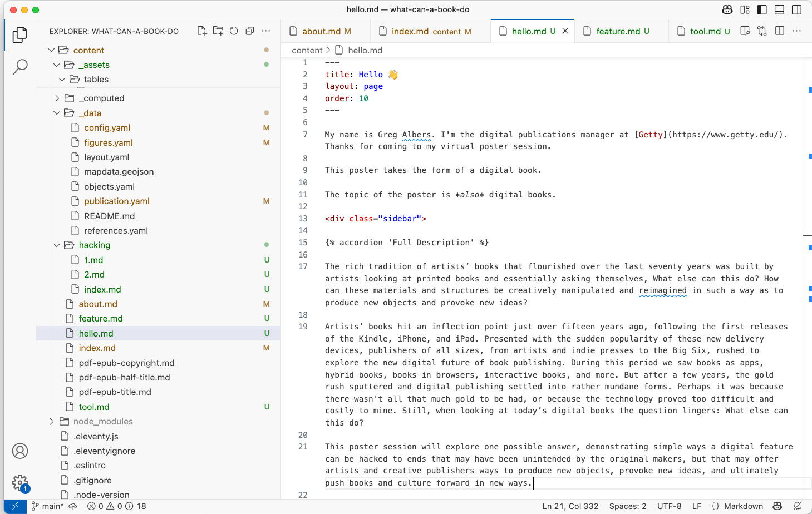Open the Explorer view in activity bar
The height and width of the screenshot is (514, 812).
[20, 34]
